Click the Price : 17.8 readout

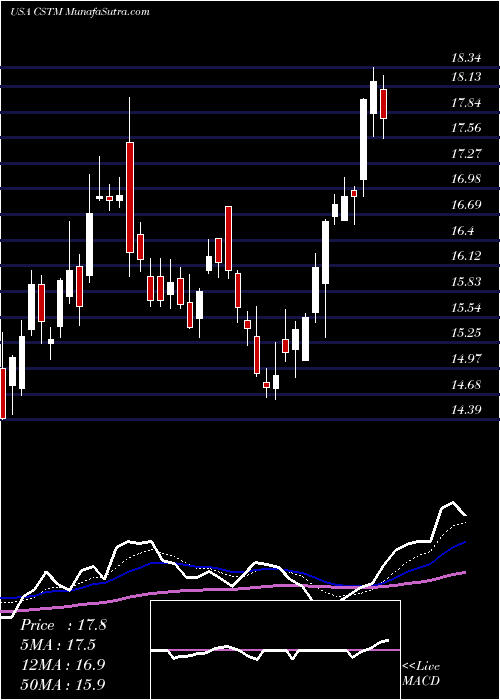[x=63, y=625]
